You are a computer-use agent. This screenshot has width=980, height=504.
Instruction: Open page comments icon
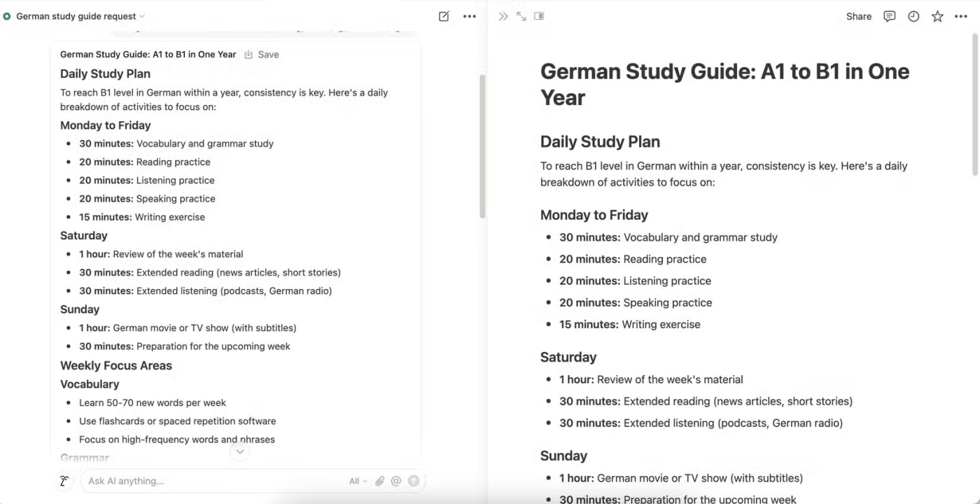[x=889, y=16]
